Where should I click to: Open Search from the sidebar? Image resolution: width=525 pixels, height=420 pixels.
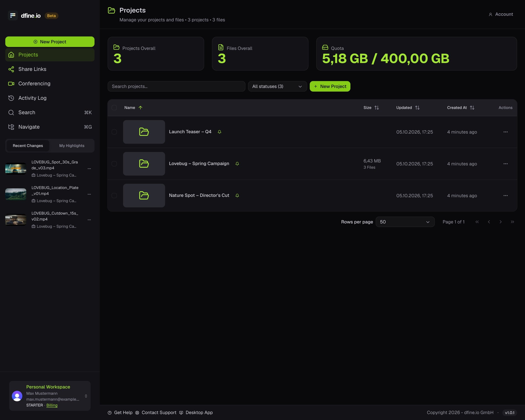50,112
